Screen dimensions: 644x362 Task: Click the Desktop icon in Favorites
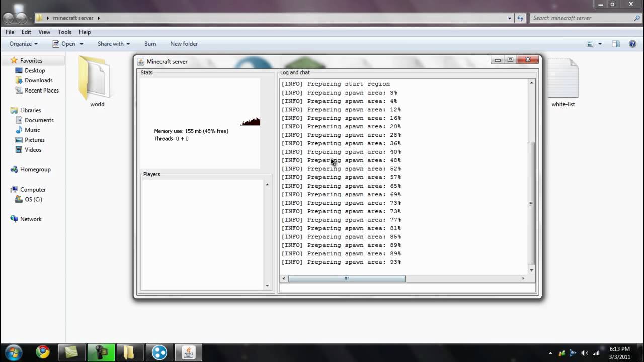click(x=19, y=70)
